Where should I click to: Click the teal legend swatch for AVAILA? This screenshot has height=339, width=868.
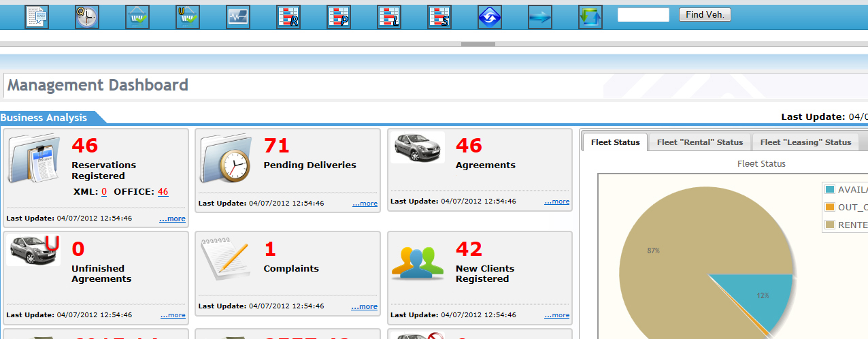click(830, 189)
